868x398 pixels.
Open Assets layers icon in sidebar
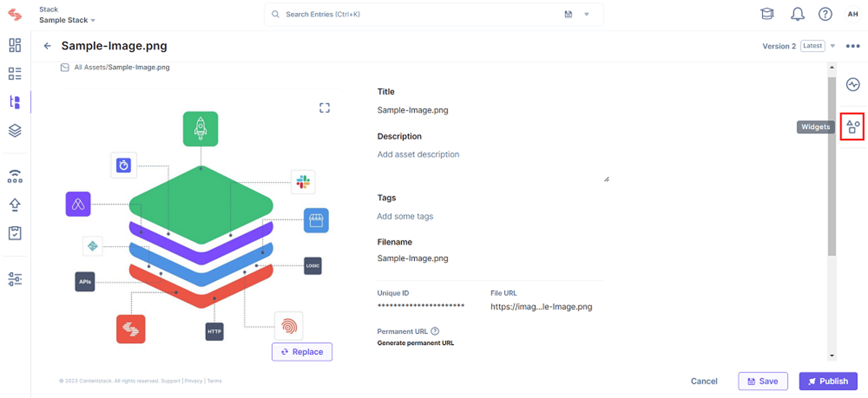point(15,131)
